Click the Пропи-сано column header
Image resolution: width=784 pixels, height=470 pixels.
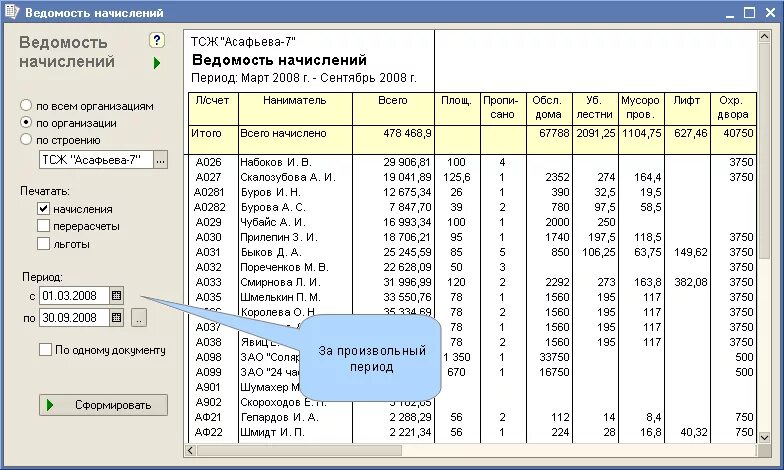pyautogui.click(x=503, y=108)
